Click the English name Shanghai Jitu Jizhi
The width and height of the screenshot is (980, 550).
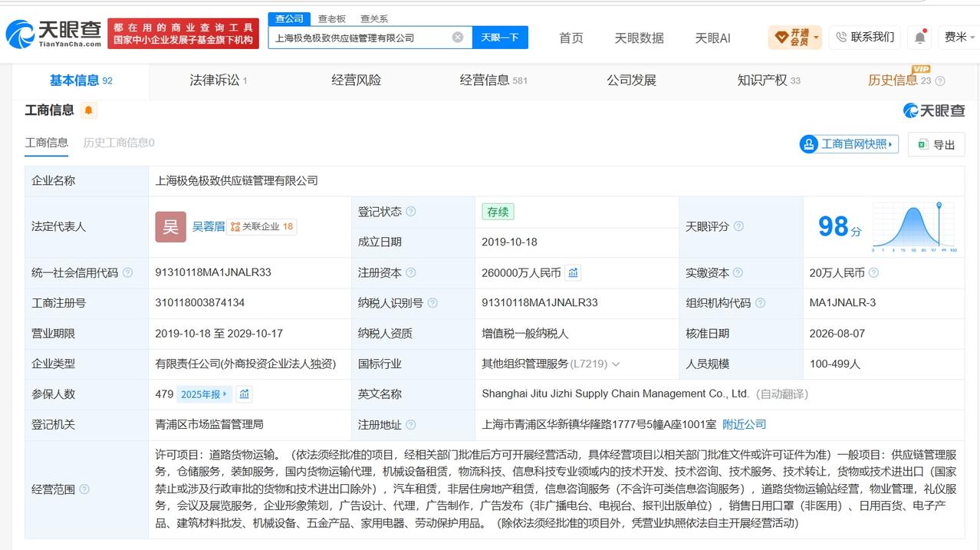pyautogui.click(x=615, y=394)
